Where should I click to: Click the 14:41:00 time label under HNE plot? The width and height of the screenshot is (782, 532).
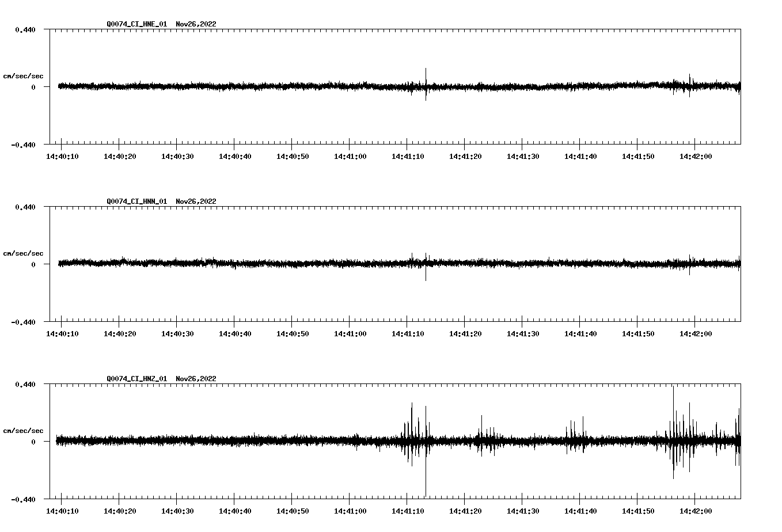pos(350,157)
